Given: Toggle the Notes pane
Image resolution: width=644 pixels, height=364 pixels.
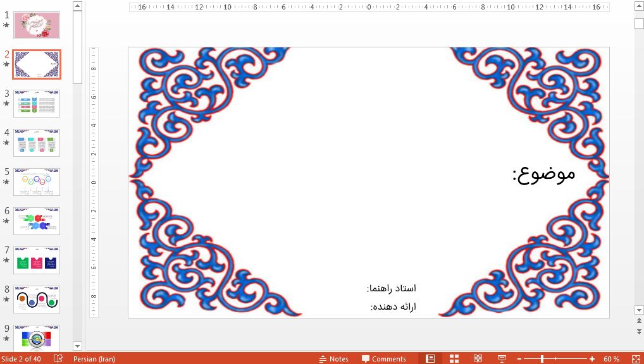Looking at the screenshot, I should click(333, 358).
